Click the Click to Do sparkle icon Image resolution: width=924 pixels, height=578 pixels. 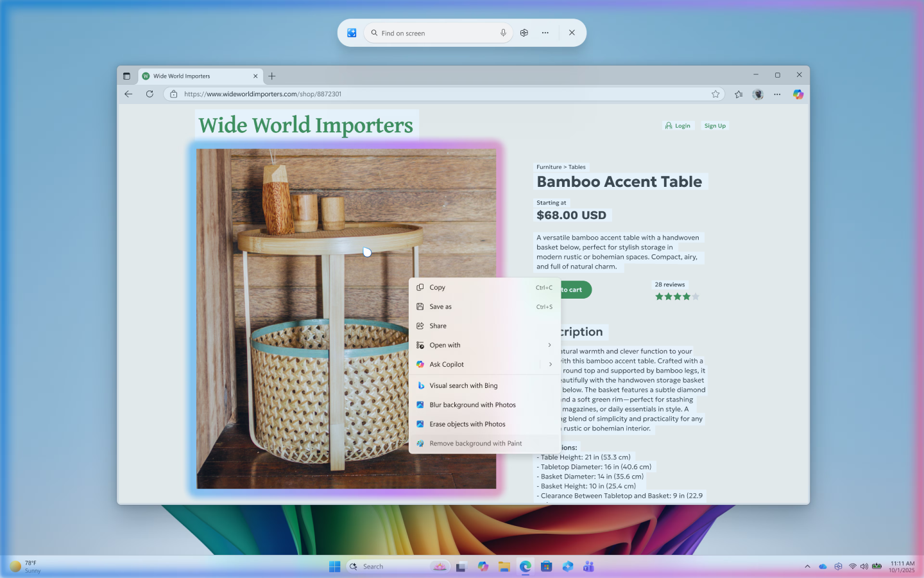click(352, 33)
